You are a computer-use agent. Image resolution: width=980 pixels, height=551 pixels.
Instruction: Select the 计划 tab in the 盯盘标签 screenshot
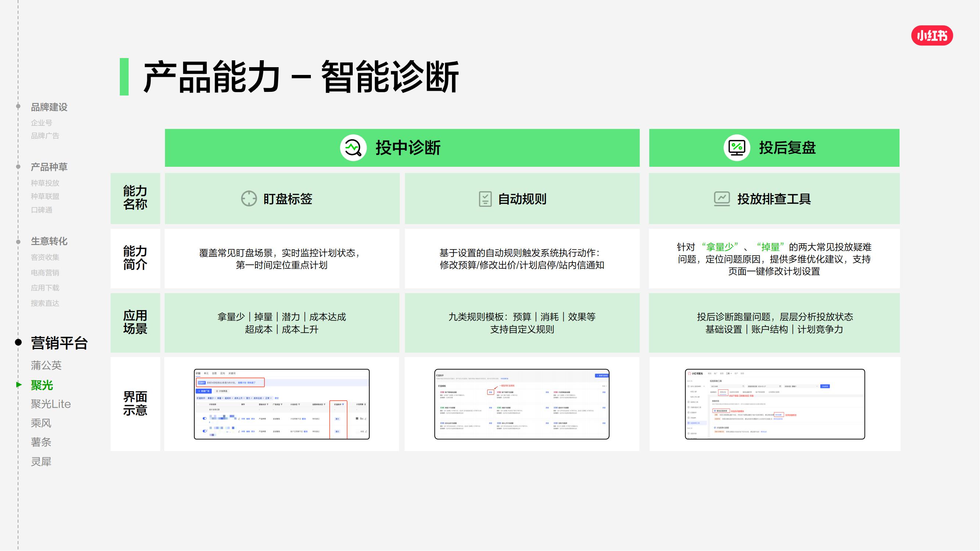point(198,374)
